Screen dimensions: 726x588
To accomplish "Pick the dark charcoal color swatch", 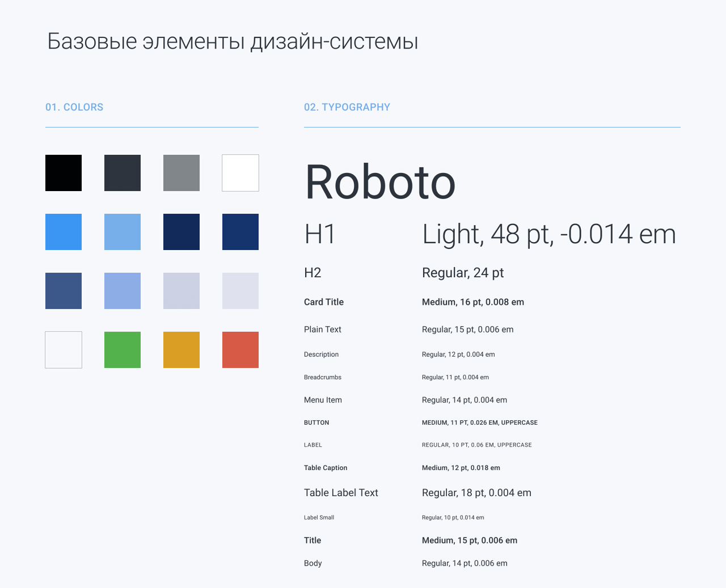I will coord(123,173).
